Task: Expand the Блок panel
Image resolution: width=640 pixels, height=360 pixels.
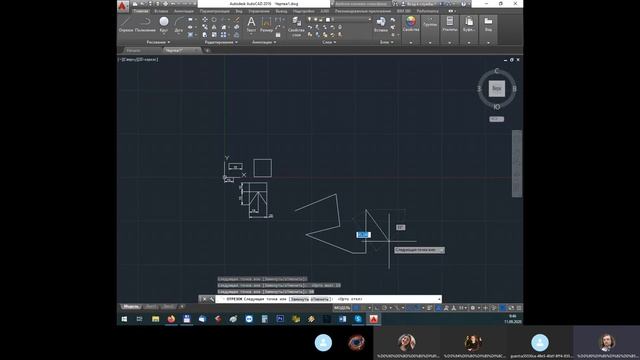Action: click(387, 42)
